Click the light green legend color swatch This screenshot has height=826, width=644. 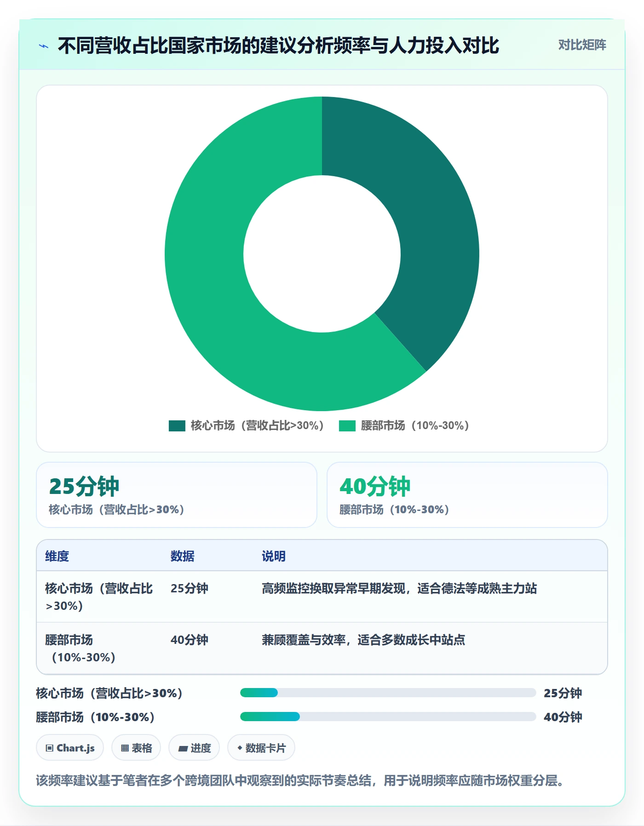click(347, 426)
